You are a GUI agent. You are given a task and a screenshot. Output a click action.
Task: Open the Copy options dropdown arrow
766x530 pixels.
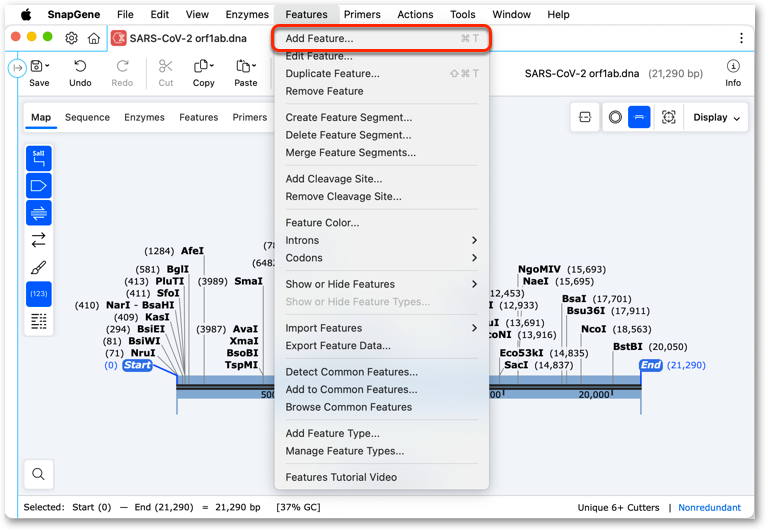click(x=212, y=65)
